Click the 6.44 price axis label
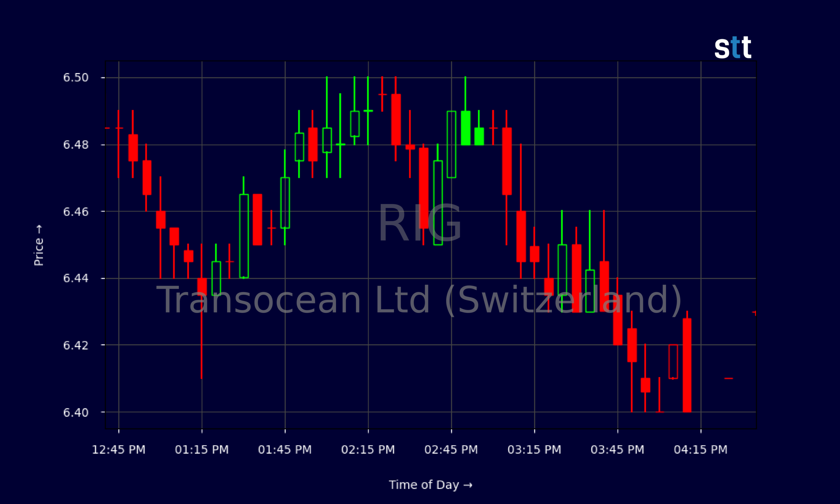Image resolution: width=840 pixels, height=504 pixels. pos(76,278)
